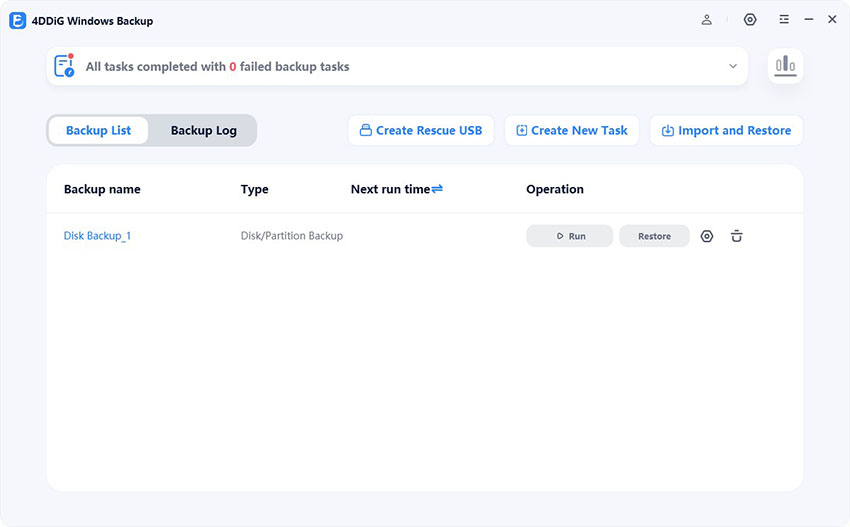850x527 pixels.
Task: Open the bar chart statistics icon
Action: (785, 66)
